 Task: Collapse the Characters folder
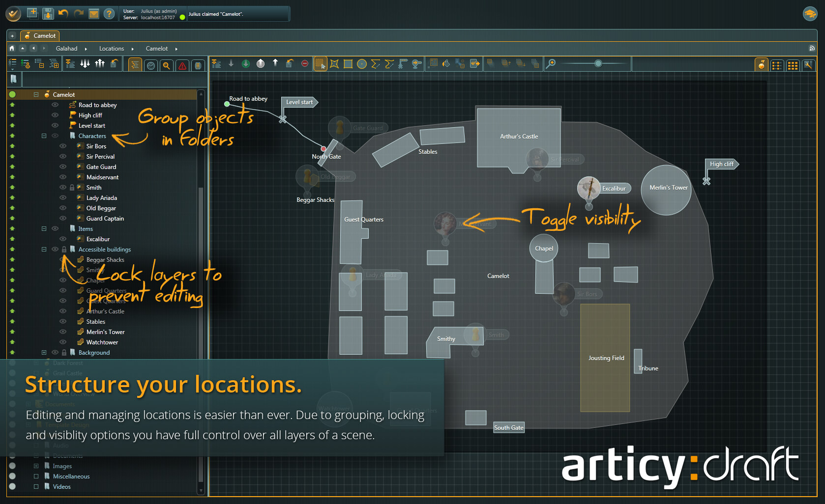[44, 136]
